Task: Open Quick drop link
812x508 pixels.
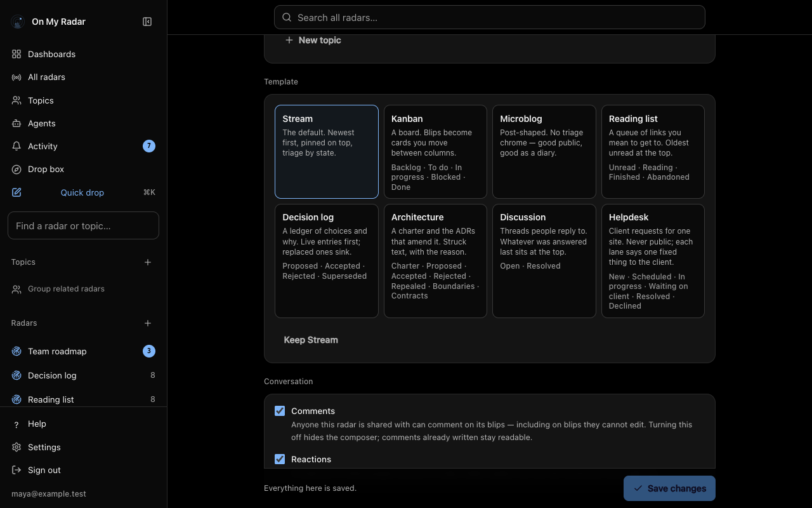Action: coord(83,192)
